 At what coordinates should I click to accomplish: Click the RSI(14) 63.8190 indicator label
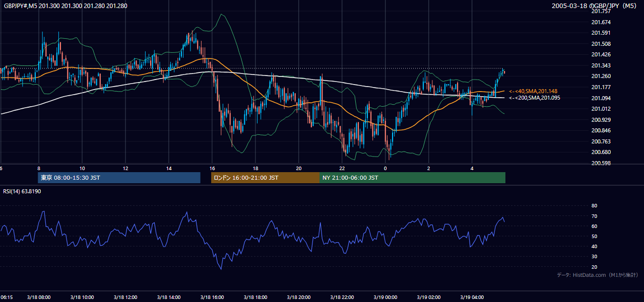tap(22, 191)
